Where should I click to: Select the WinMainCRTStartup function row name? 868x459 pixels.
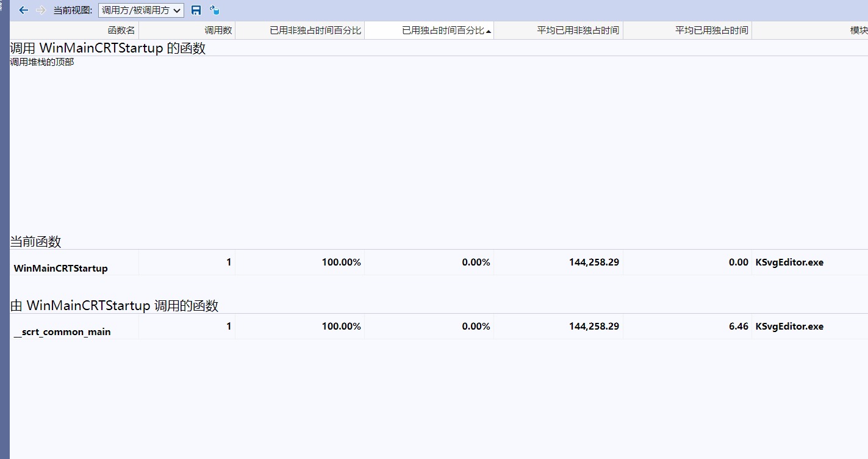click(x=60, y=268)
